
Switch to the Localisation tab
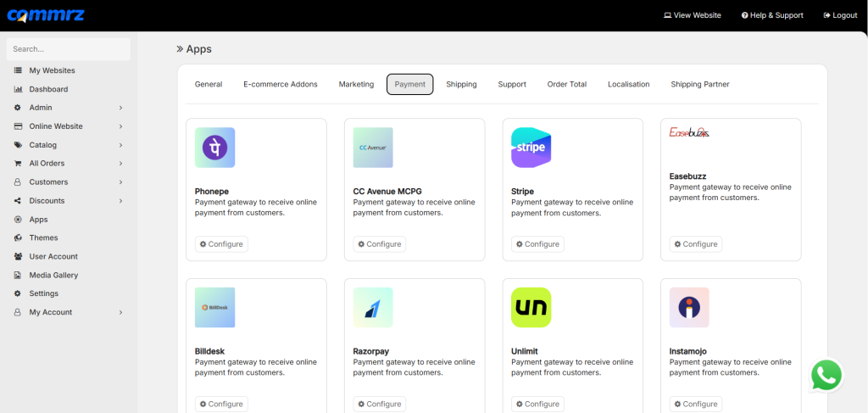(629, 84)
